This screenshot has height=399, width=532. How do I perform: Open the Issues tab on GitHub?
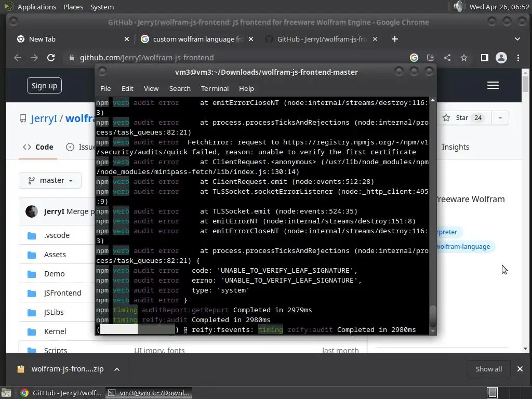coord(80,147)
